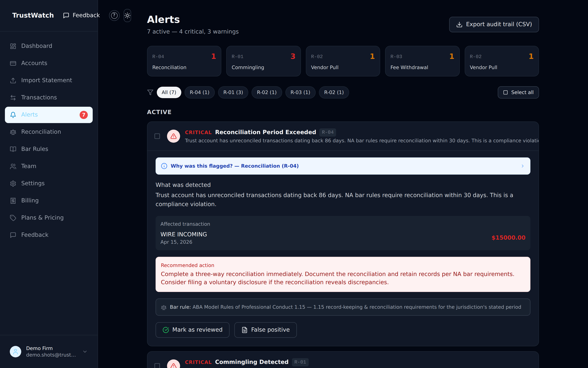Viewport: 588px width, 368px height.
Task: Click the Dashboard grid icon in sidebar
Action: click(13, 46)
